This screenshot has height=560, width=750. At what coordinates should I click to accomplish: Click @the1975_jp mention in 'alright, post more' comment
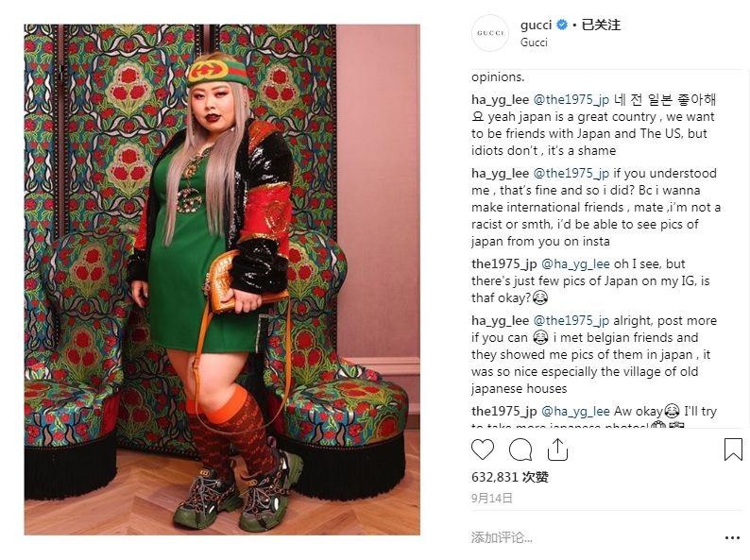click(571, 321)
